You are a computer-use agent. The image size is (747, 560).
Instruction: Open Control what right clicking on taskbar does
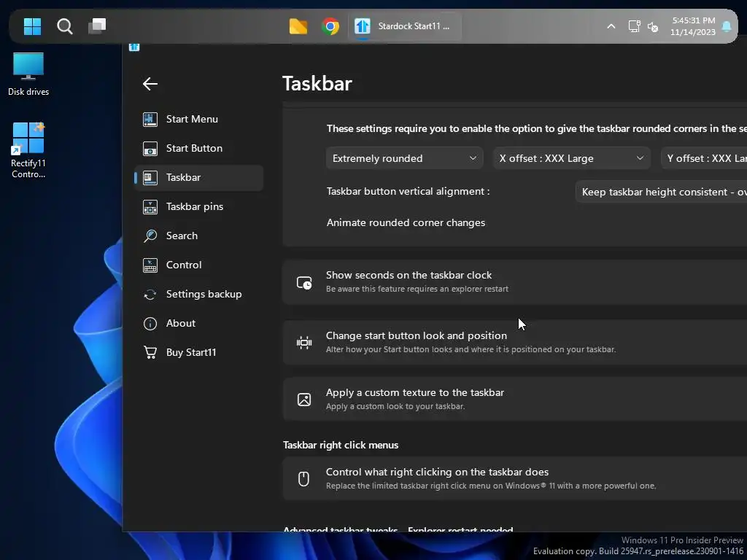(x=514, y=478)
